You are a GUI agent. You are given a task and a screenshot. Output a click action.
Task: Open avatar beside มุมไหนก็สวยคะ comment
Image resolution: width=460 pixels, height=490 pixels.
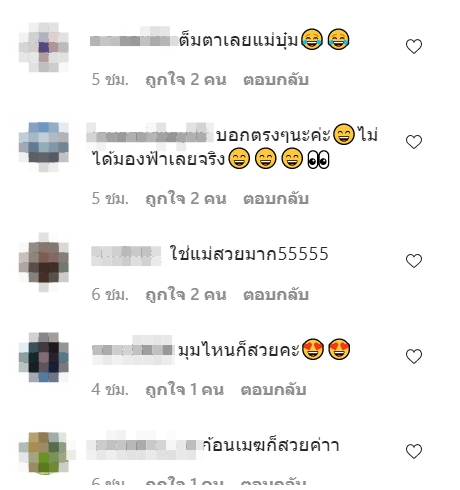[x=44, y=357]
